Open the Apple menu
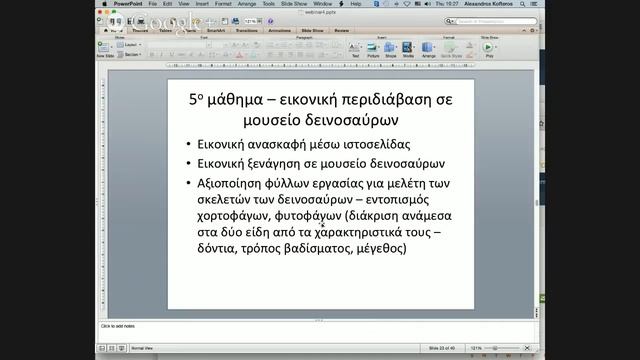 tap(104, 4)
